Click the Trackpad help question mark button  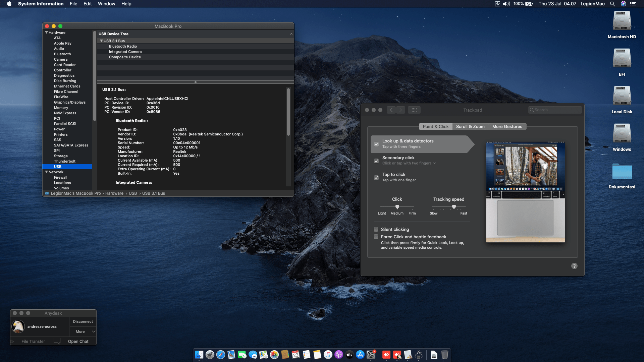(574, 266)
